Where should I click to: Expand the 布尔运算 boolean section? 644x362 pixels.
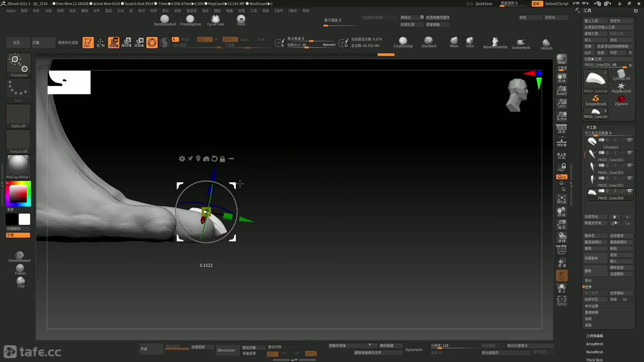[592, 306]
